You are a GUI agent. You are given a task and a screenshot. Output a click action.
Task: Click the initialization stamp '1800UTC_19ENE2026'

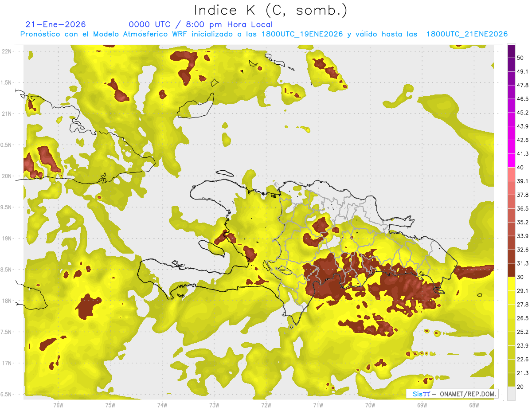[x=302, y=34]
